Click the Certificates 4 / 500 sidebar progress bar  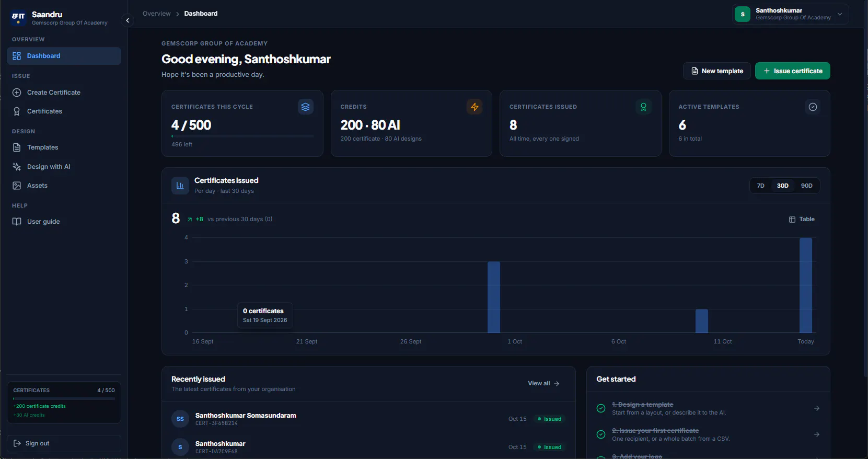click(x=64, y=399)
